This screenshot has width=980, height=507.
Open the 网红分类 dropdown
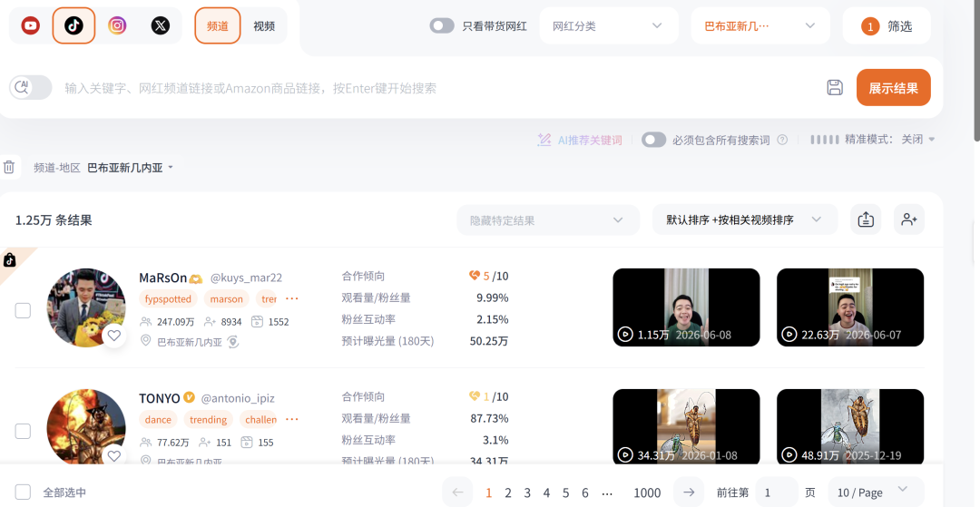pyautogui.click(x=609, y=25)
